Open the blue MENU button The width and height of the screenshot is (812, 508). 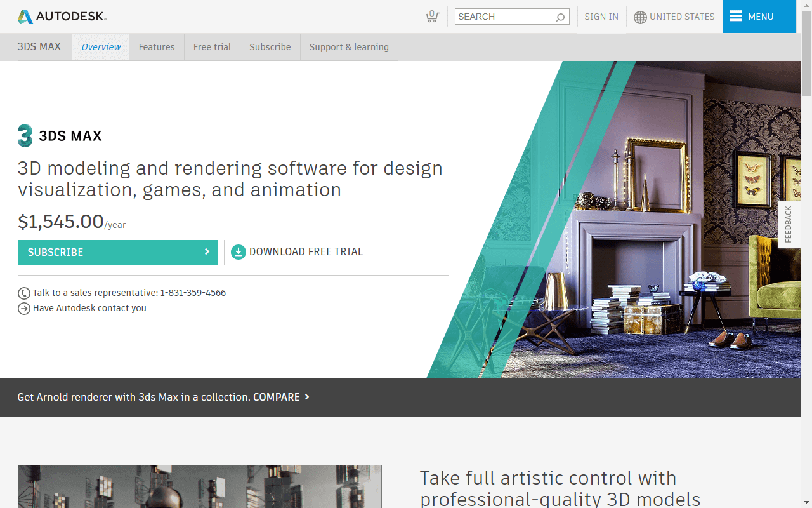[x=759, y=17]
